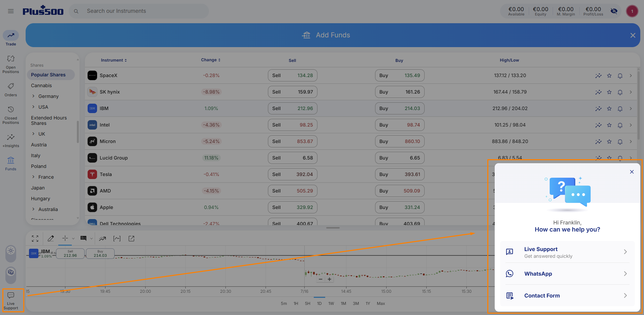This screenshot has height=315, width=644.
Task: Switch chart timeframe to 1Y
Action: tap(368, 304)
